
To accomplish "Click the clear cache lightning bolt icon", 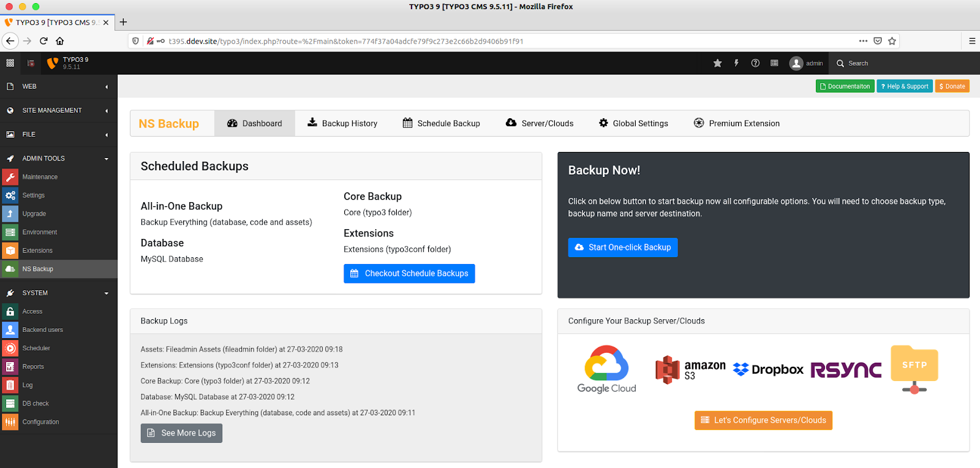I will click(x=736, y=63).
